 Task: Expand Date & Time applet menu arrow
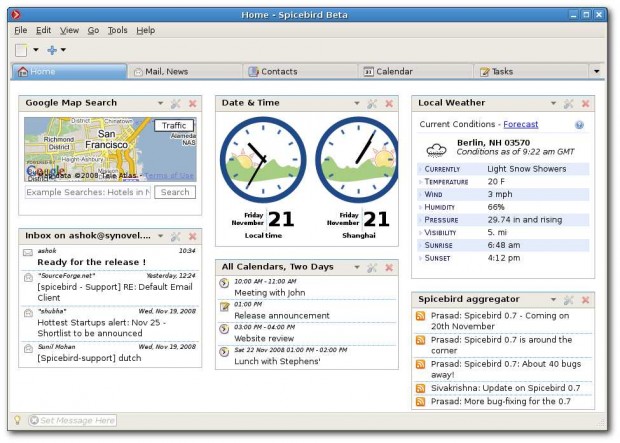click(357, 103)
